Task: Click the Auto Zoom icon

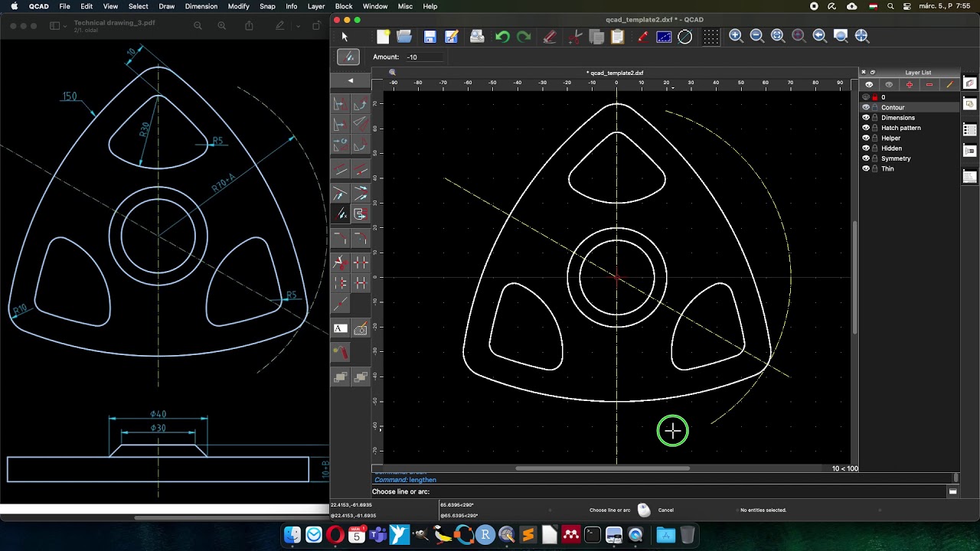Action: coord(778,36)
